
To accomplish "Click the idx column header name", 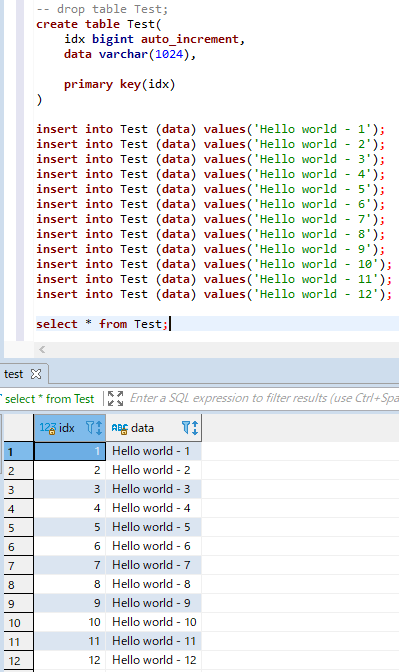I will click(x=66, y=428).
